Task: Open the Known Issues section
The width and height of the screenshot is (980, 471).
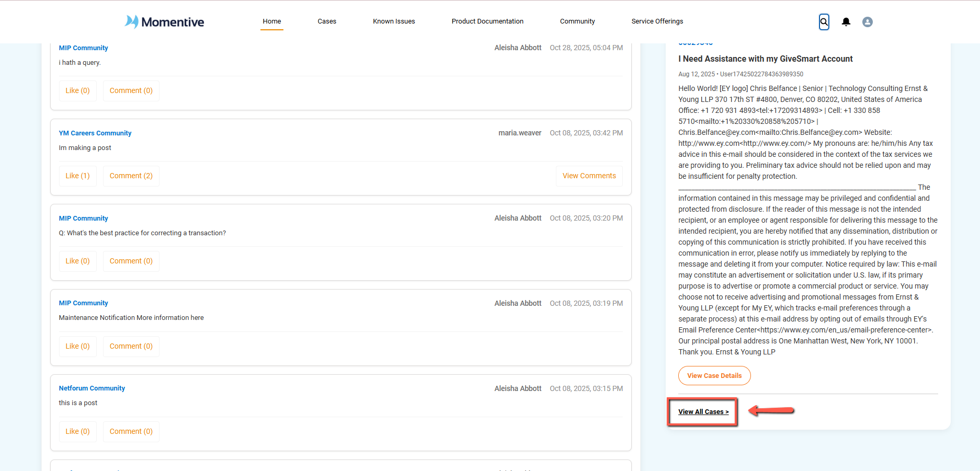Action: point(394,21)
